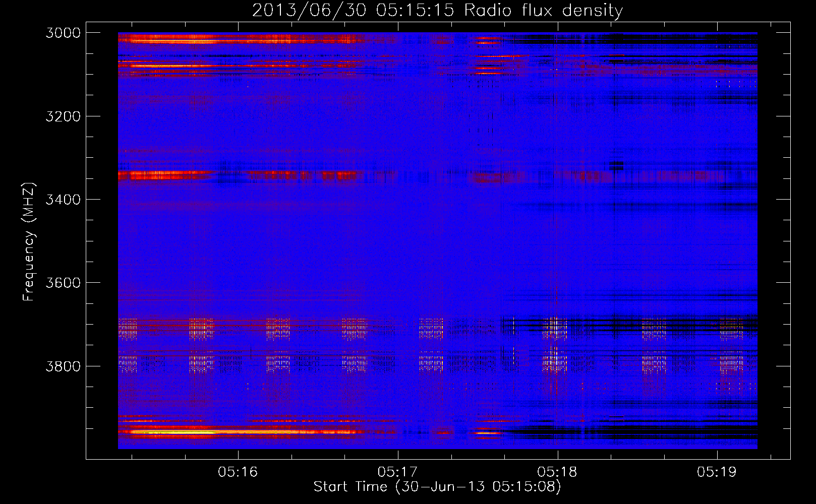Click the x-axis label 'Start Time (30-Jun-13 05:15:08)'

tap(437, 487)
